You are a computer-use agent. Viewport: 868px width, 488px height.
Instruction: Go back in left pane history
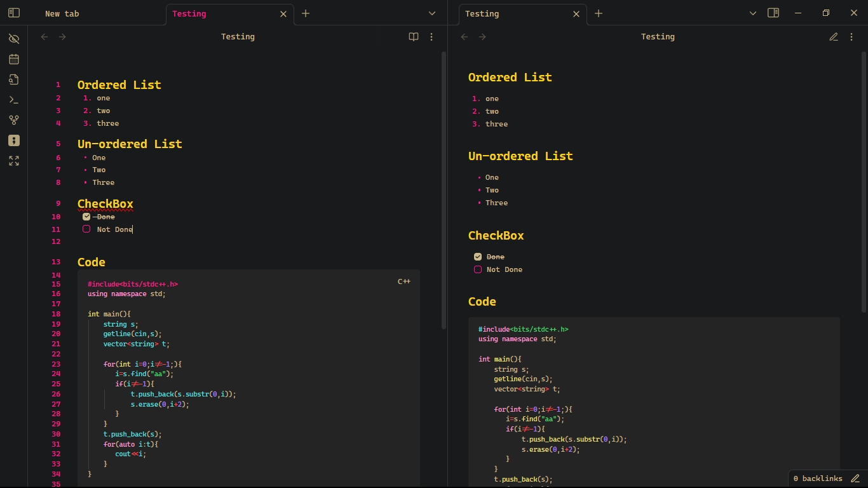point(44,37)
